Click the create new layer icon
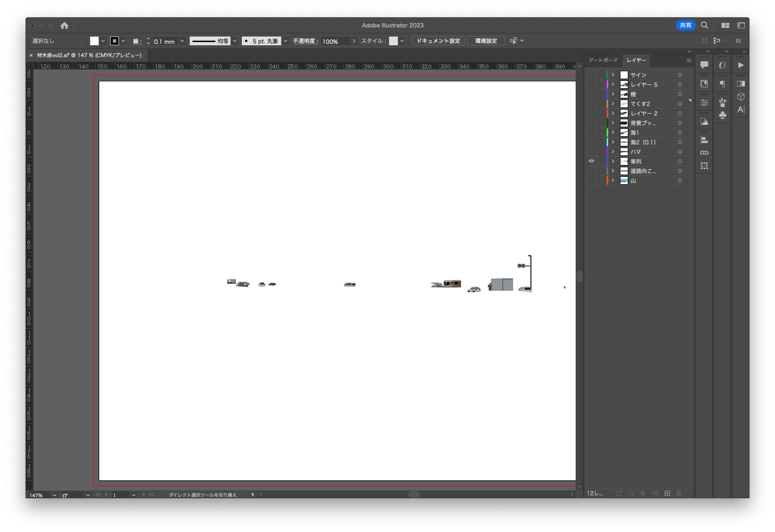 (667, 494)
